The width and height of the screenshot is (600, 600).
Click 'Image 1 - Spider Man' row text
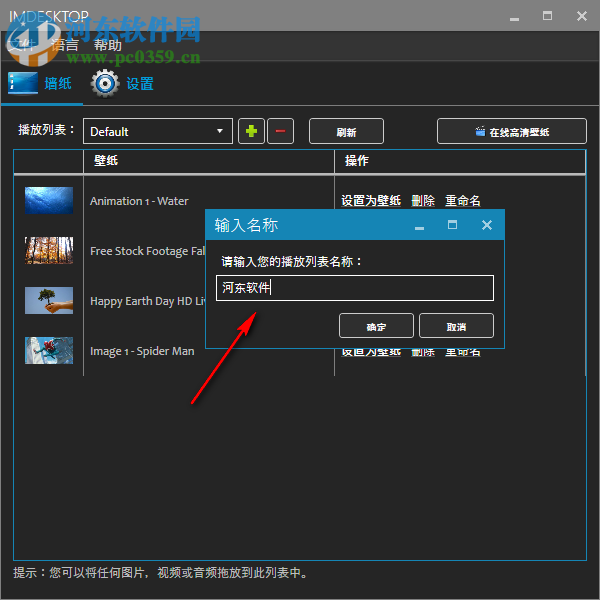coord(142,351)
